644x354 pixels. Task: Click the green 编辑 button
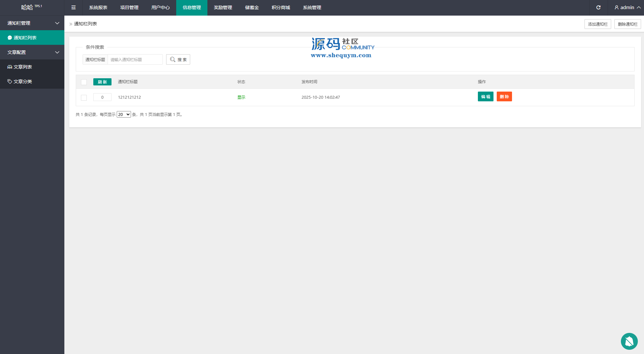coord(485,96)
